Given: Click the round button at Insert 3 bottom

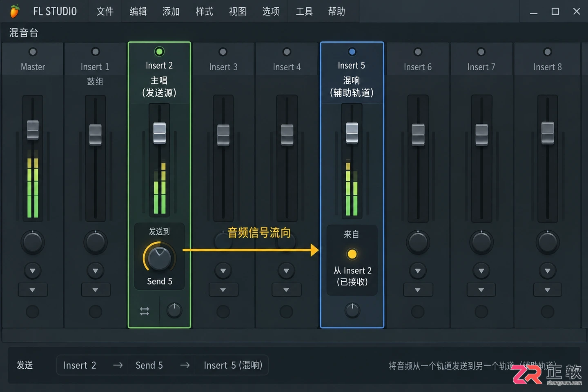Looking at the screenshot, I should 223,312.
